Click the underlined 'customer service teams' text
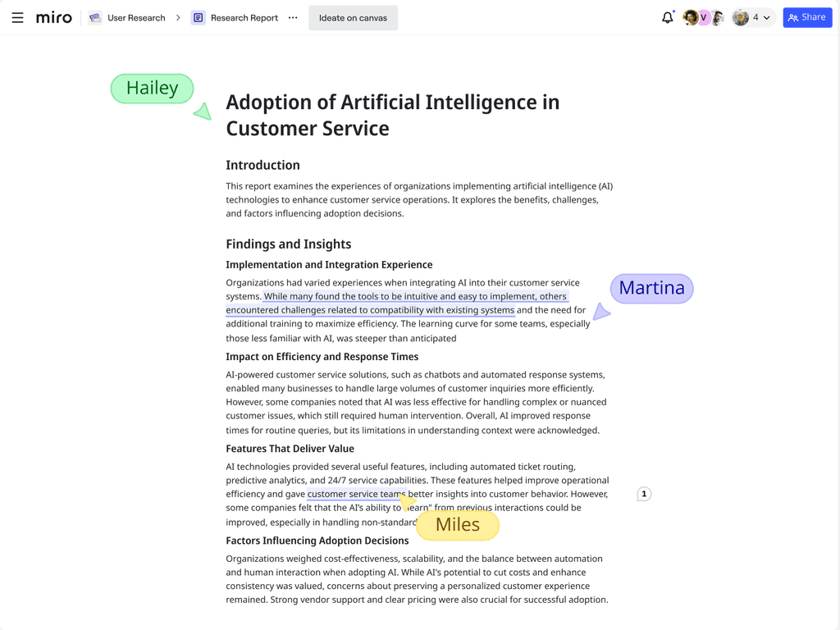 [356, 494]
